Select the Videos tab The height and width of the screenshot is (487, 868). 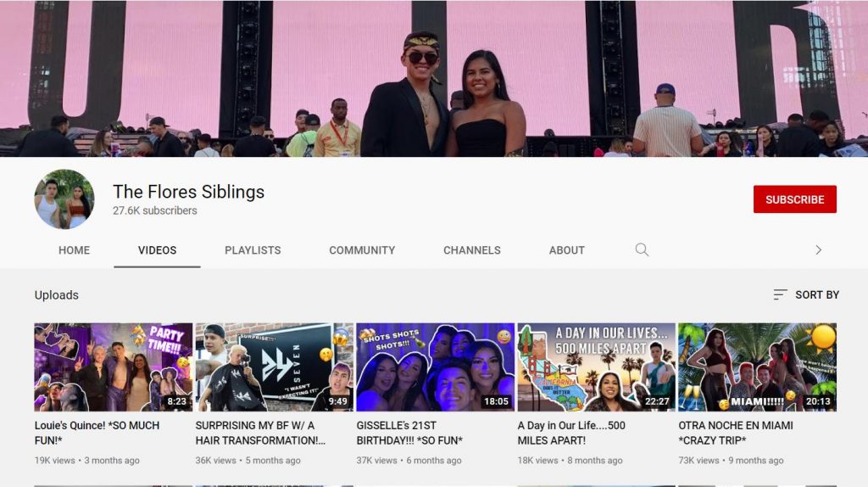coord(157,250)
